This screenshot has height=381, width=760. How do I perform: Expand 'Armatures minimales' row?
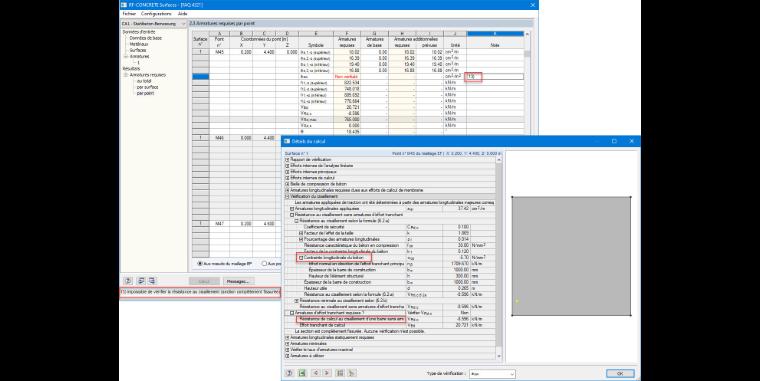tap(287, 344)
